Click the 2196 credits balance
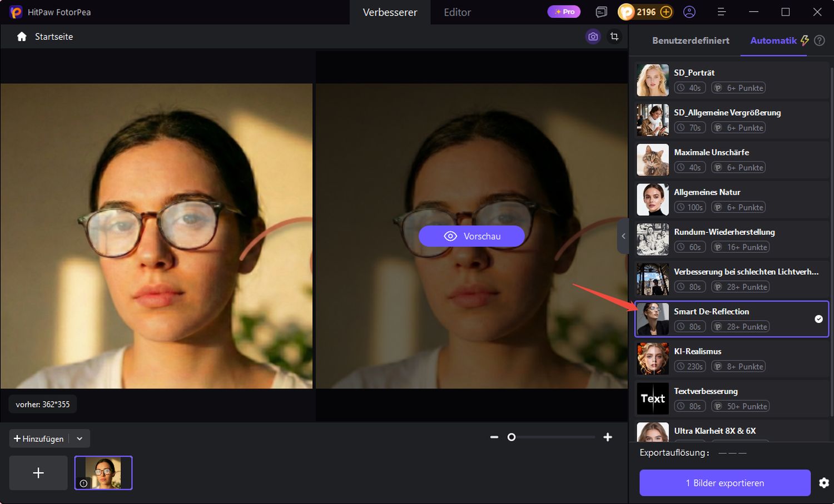This screenshot has height=504, width=834. click(646, 12)
